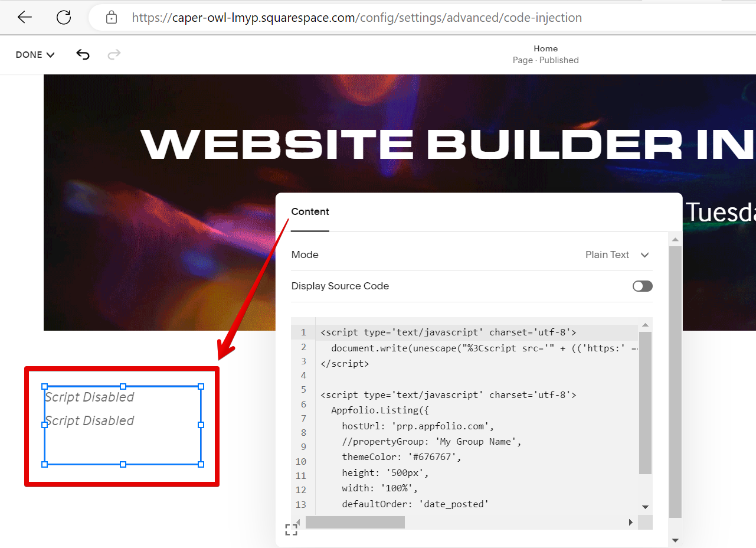Image resolution: width=756 pixels, height=548 pixels.
Task: Click the panel's scroll-down arrow
Action: tap(675, 540)
